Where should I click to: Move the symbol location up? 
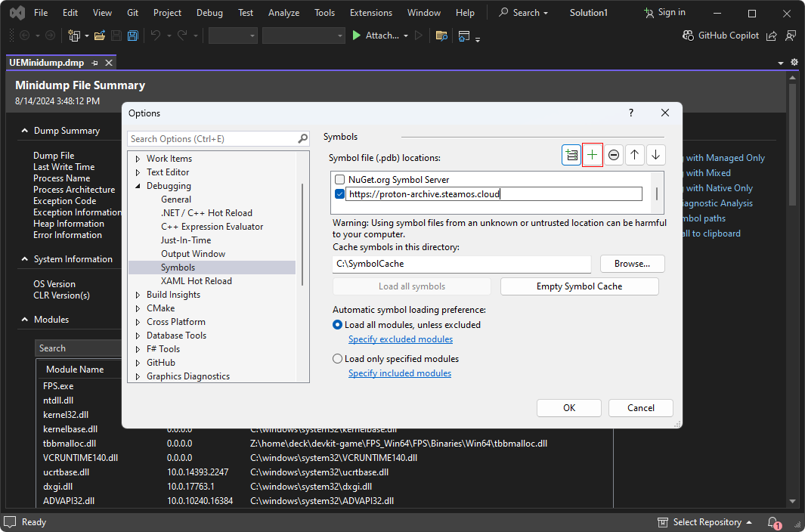(x=635, y=155)
